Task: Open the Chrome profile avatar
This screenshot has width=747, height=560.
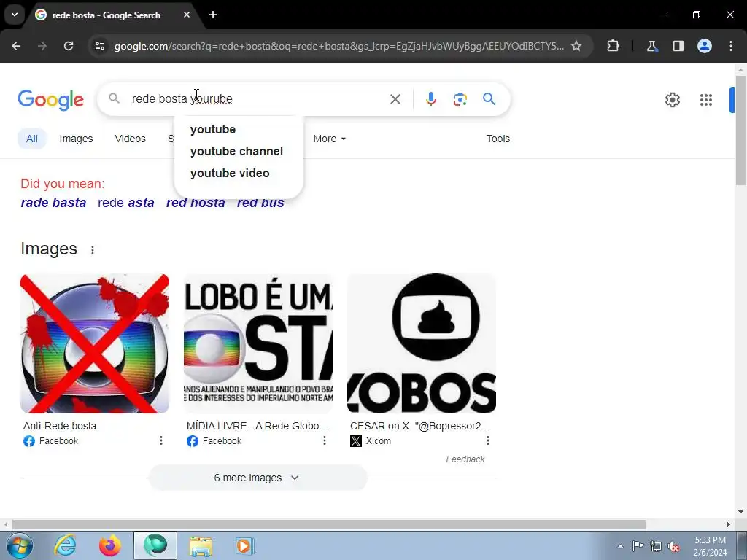Action: point(705,46)
